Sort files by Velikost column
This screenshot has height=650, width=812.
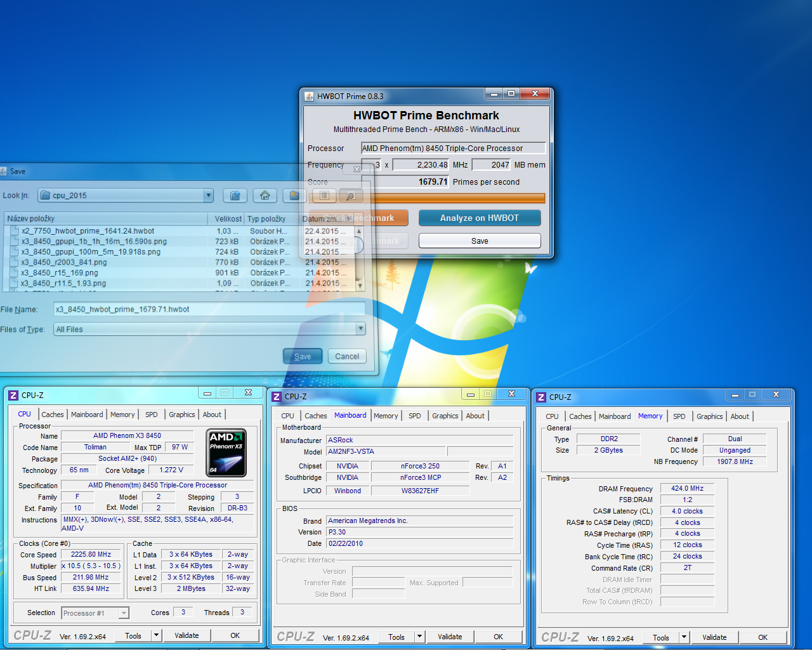coord(226,218)
